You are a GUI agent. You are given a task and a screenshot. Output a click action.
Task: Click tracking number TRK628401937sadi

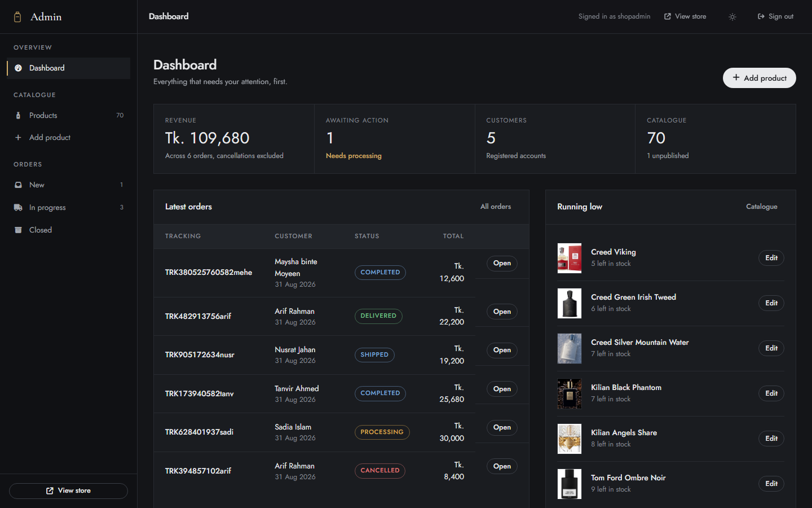pos(199,432)
